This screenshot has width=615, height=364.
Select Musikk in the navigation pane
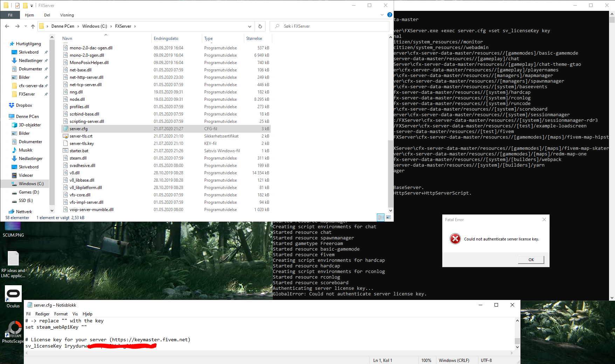click(x=26, y=150)
